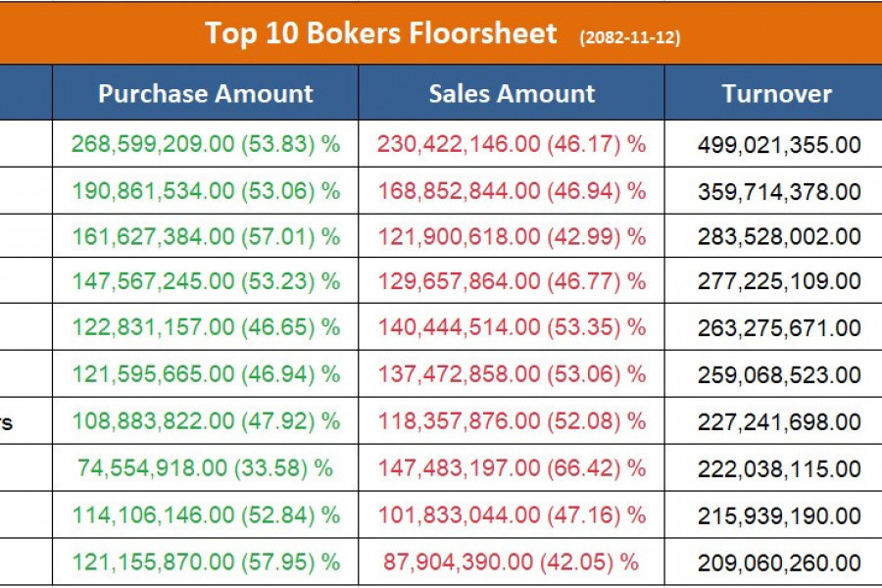
Task: Select turnover value 215,939,190.00
Action: pos(779,515)
